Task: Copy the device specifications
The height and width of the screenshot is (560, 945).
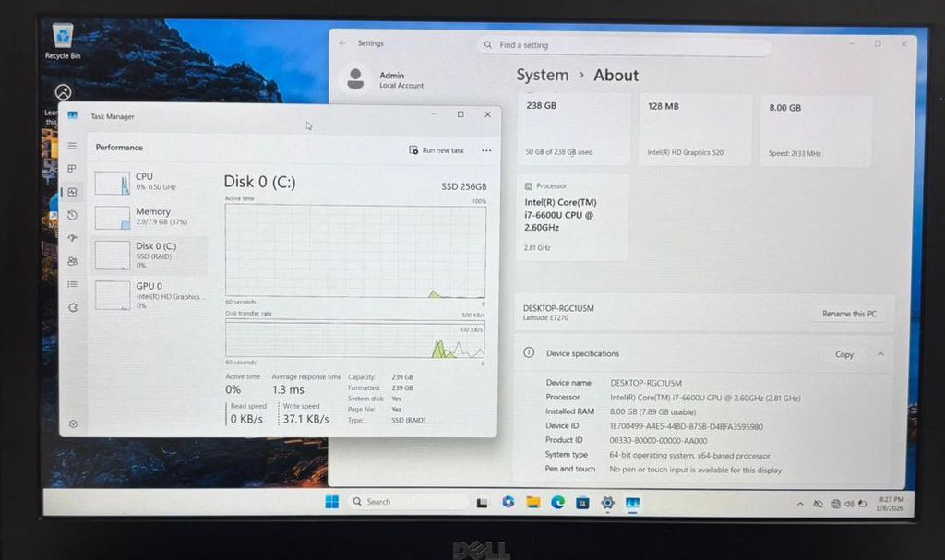Action: click(843, 354)
